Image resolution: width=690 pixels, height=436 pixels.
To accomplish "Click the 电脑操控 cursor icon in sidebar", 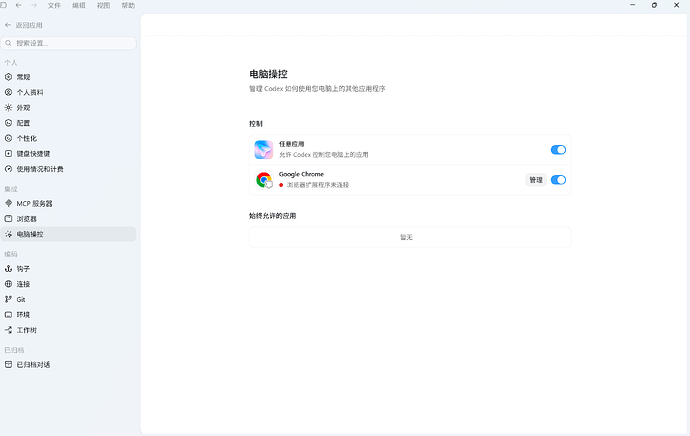I will (x=8, y=234).
